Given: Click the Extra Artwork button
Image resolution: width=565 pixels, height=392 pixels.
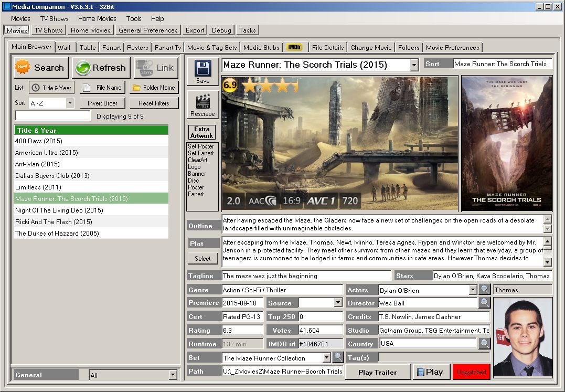Looking at the screenshot, I should coord(202,132).
